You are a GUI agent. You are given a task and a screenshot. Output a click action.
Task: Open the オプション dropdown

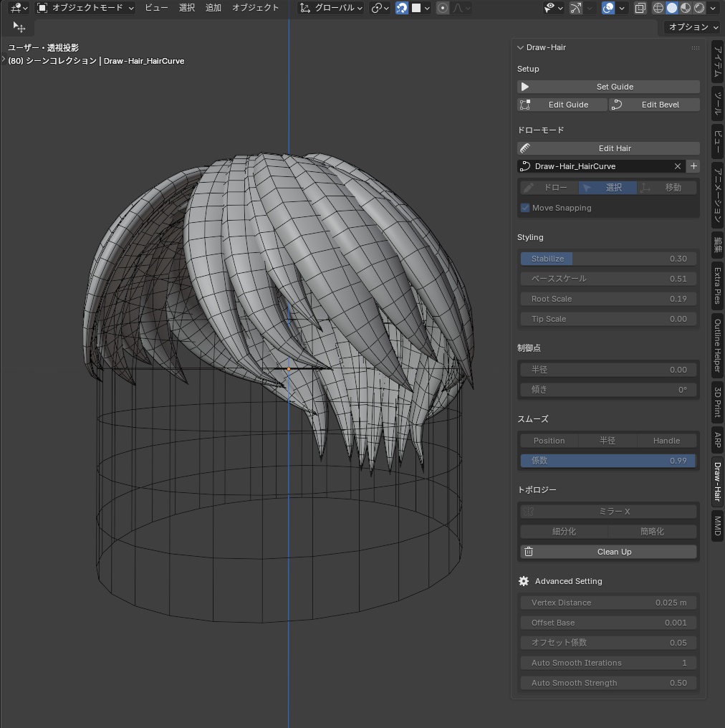tap(693, 27)
